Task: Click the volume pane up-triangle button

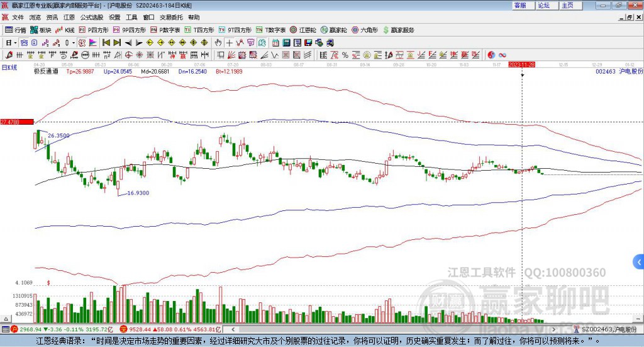Action: pos(6,319)
